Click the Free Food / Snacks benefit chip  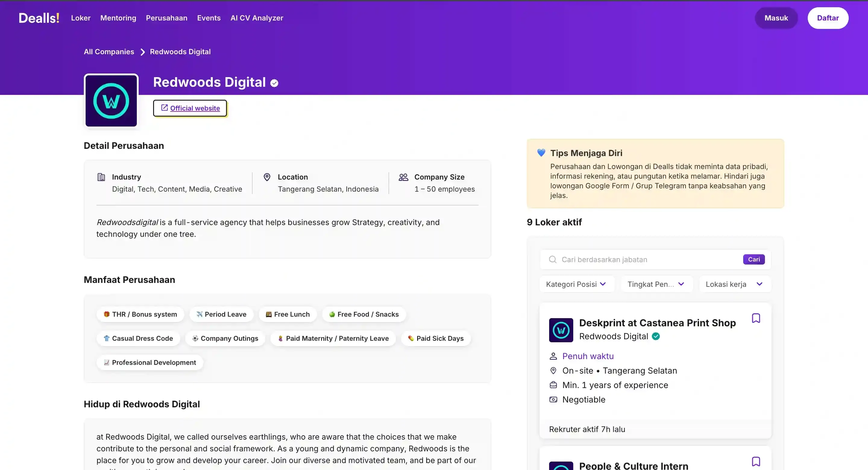364,314
